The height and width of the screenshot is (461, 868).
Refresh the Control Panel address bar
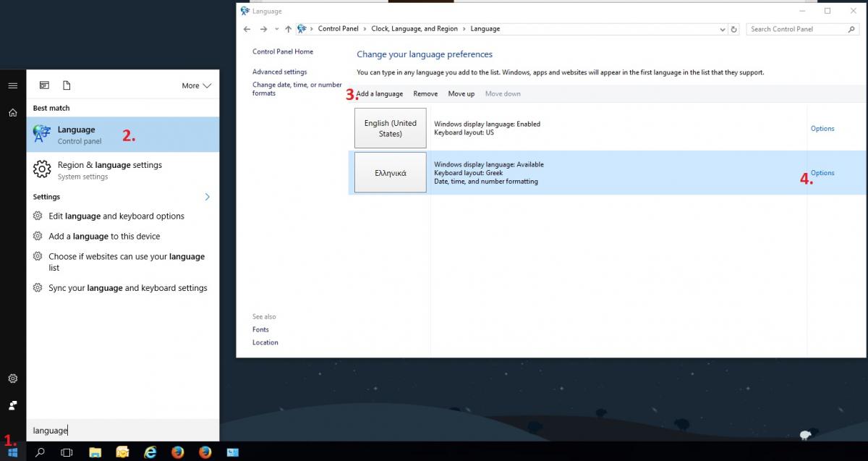(x=734, y=30)
